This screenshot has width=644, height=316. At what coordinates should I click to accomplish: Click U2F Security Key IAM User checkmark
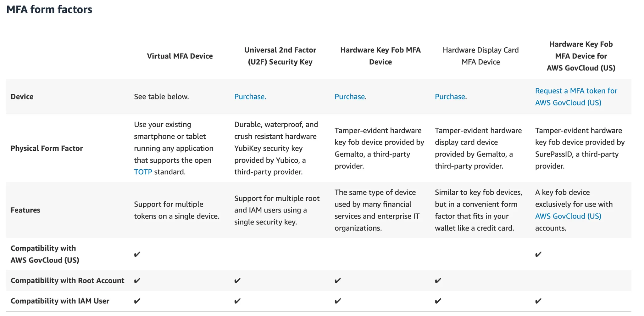point(237,301)
